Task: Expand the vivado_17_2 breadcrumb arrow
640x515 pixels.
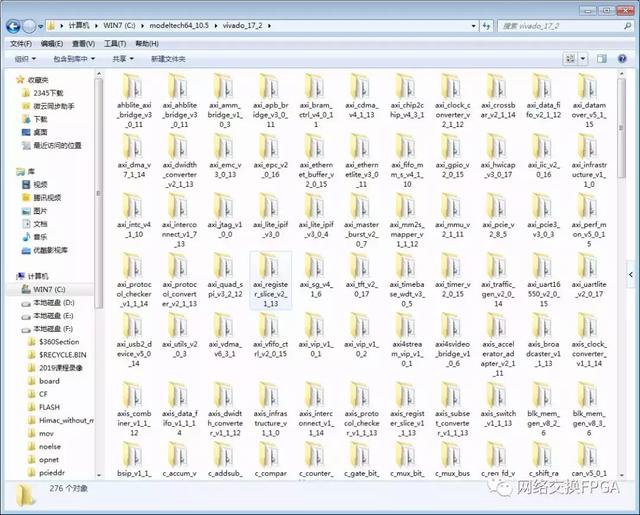Action: pos(269,26)
